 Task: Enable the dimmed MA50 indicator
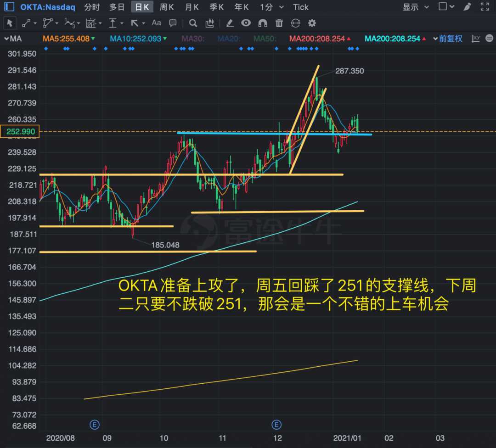click(x=265, y=39)
